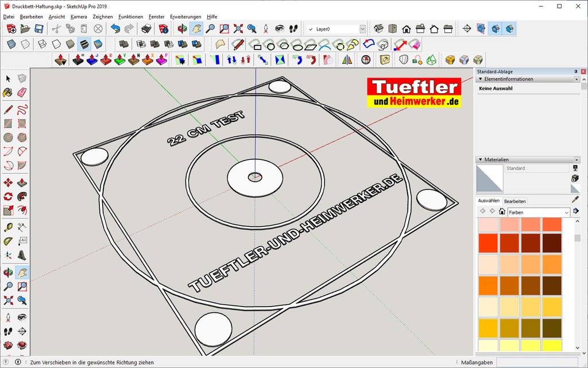The width and height of the screenshot is (588, 368).
Task: Open the Erweiterungen menu
Action: 185,17
